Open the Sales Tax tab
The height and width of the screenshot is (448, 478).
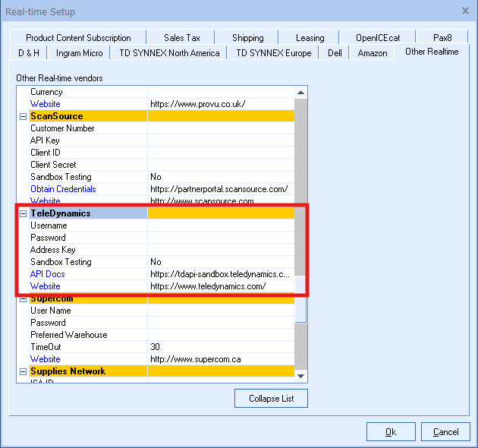click(181, 37)
